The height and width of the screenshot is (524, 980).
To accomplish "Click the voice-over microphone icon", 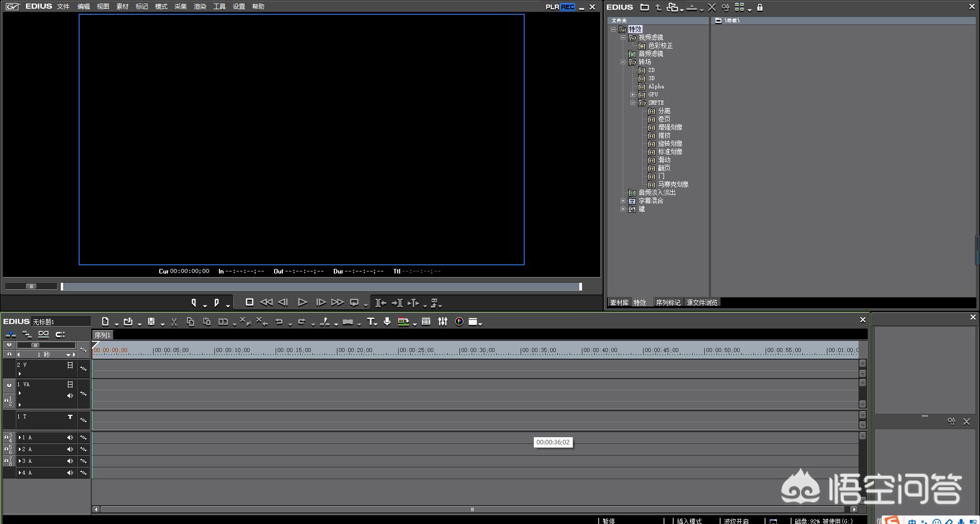I will pyautogui.click(x=387, y=321).
